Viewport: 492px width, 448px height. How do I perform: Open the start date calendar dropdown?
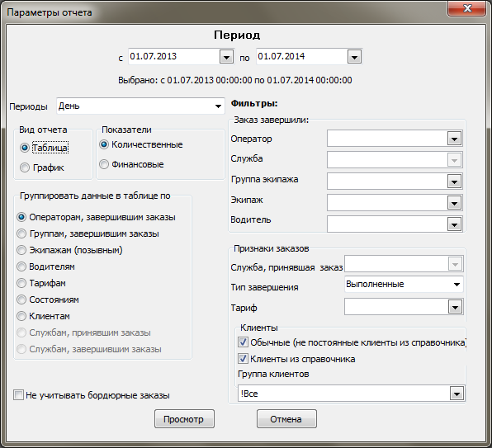226,57
